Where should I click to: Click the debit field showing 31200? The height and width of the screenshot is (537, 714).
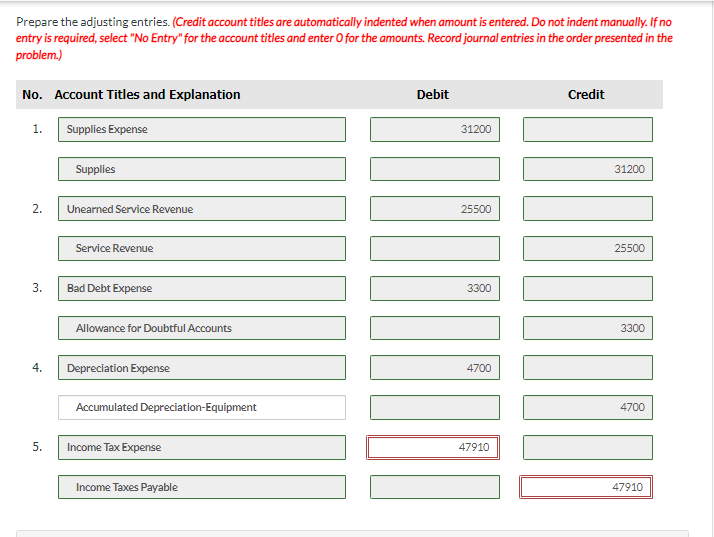(x=435, y=129)
